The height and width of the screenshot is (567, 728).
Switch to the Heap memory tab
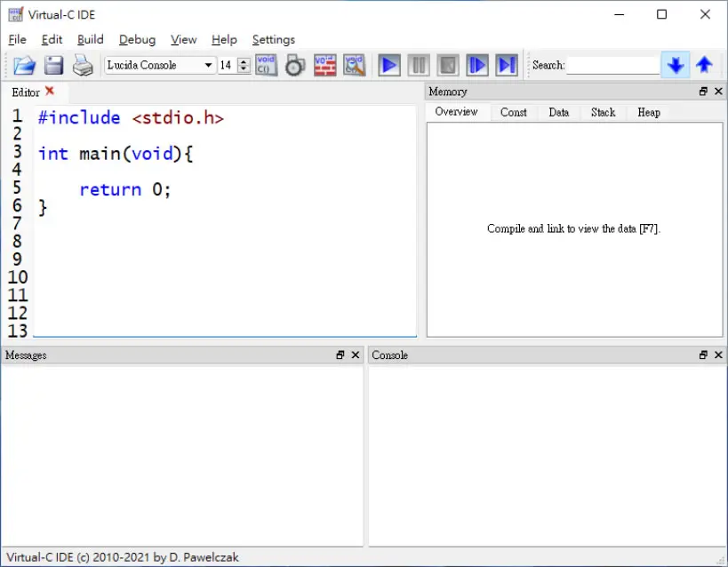649,112
